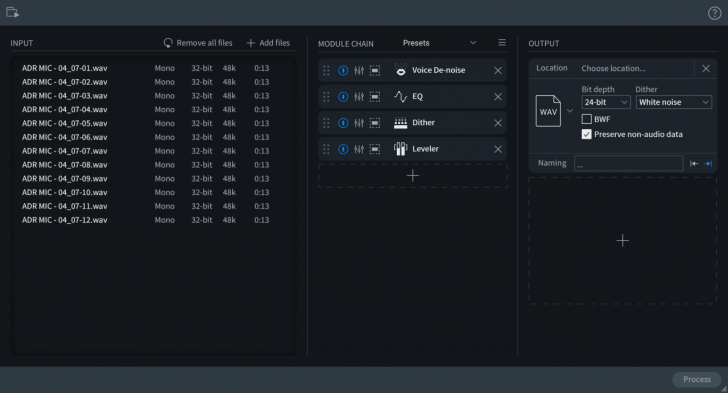Viewport: 728px width, 393px height.
Task: Grab the Leveler module drag handle
Action: point(326,149)
